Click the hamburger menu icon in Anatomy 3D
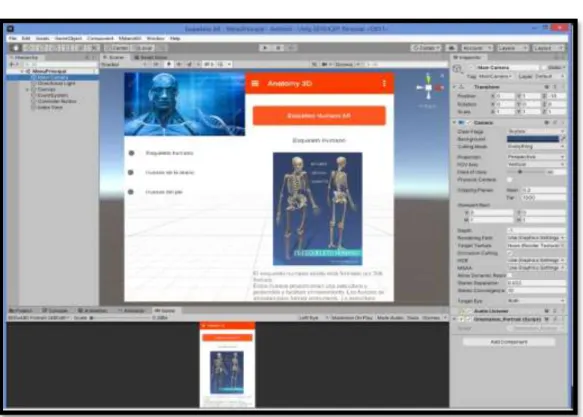The image size is (583, 417). 255,83
